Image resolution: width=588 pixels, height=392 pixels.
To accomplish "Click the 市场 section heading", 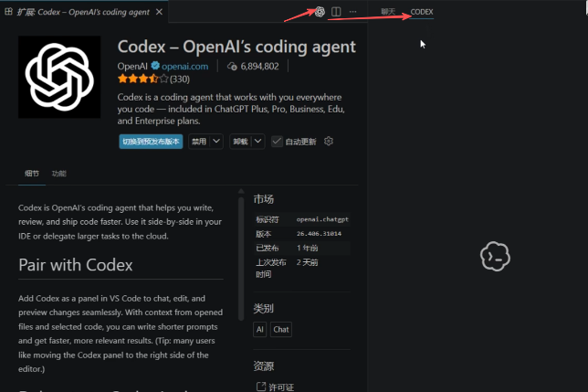I will tap(263, 199).
